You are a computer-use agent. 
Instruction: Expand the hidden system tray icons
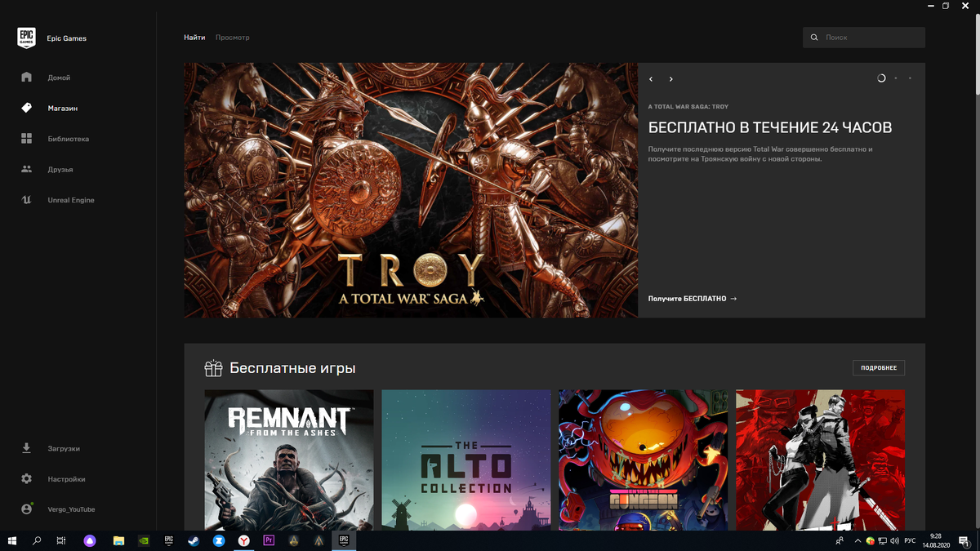click(x=857, y=540)
